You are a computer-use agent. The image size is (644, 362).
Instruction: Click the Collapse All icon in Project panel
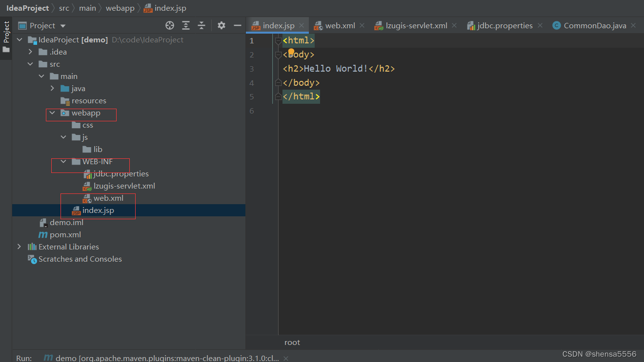coord(201,25)
